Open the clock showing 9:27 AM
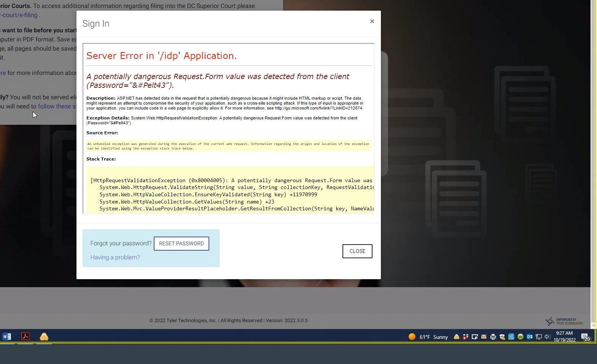Screen dimensions: 597x364 564,337
